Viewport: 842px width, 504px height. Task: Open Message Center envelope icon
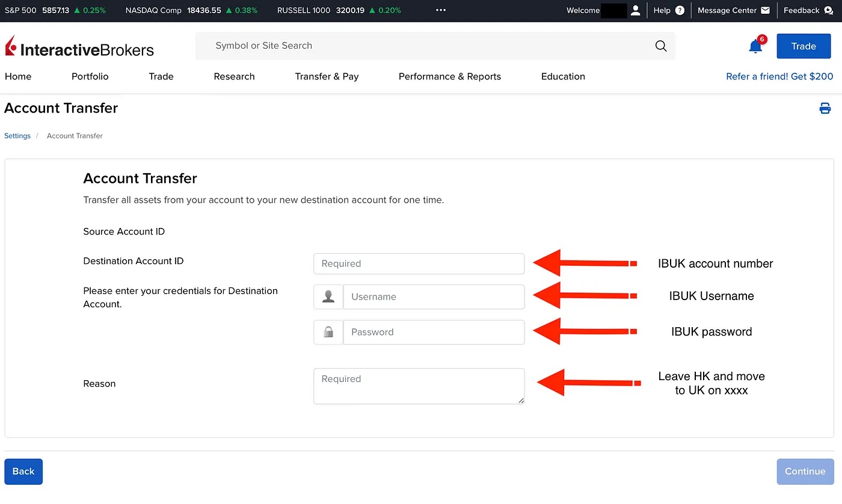765,10
